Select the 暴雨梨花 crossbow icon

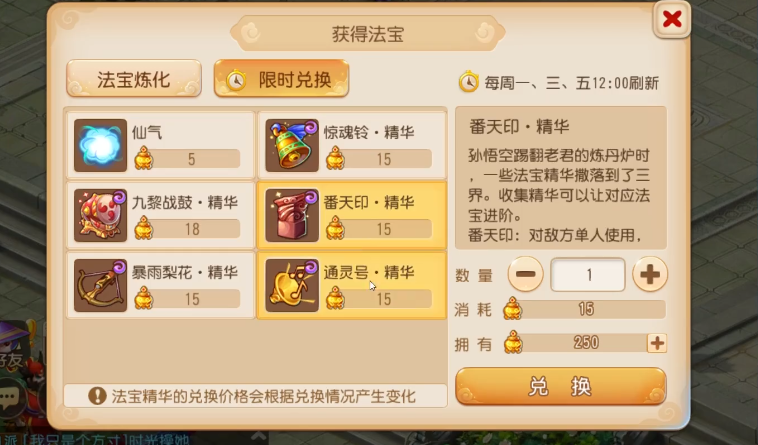click(101, 285)
